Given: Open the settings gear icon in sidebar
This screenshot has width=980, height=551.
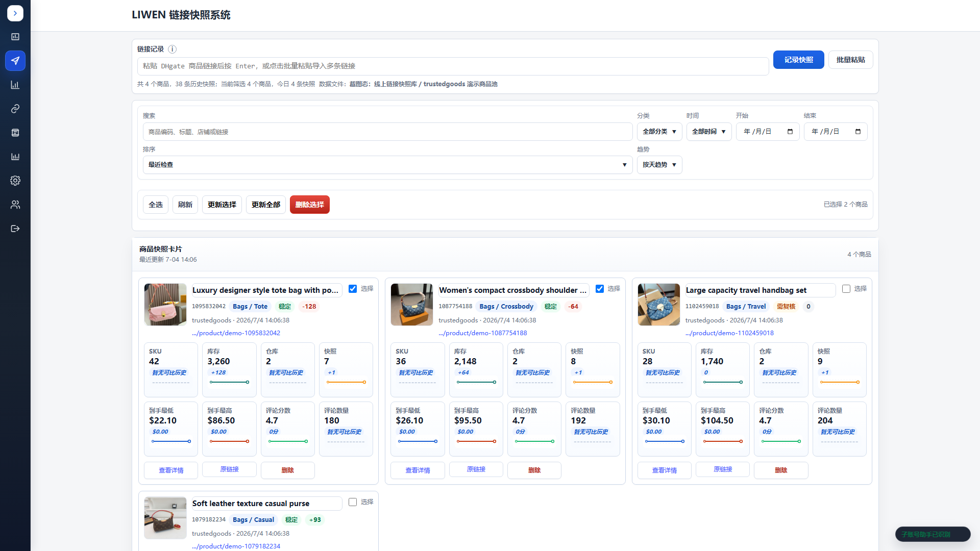Looking at the screenshot, I should (x=15, y=181).
